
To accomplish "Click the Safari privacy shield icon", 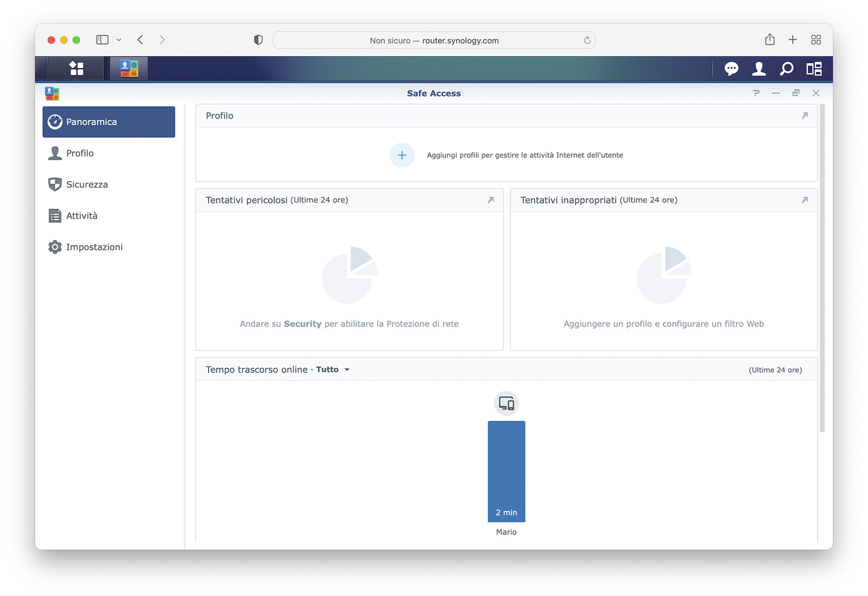I will (x=258, y=40).
